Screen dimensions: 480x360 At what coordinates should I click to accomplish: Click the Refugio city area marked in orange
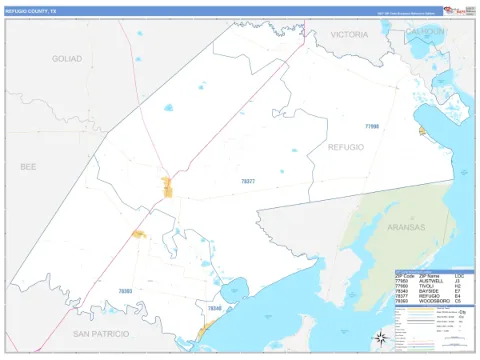tap(167, 188)
